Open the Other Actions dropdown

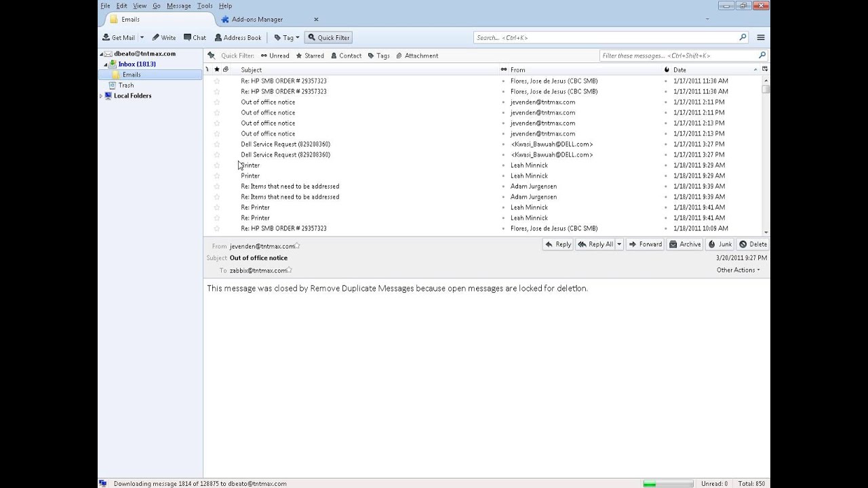coord(738,270)
